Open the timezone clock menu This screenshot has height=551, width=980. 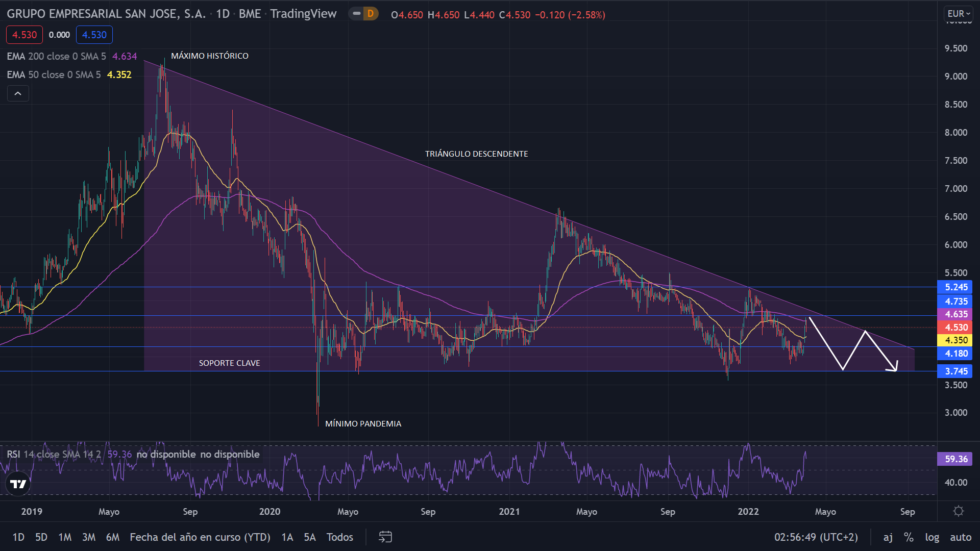tap(816, 537)
